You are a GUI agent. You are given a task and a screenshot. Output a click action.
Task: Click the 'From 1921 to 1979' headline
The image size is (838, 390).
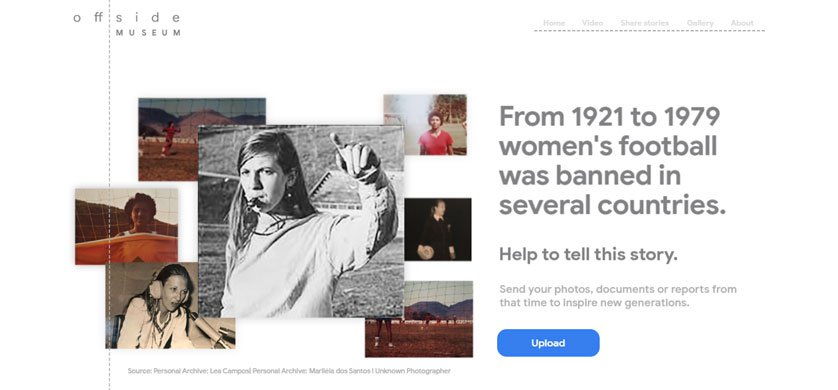[612, 161]
